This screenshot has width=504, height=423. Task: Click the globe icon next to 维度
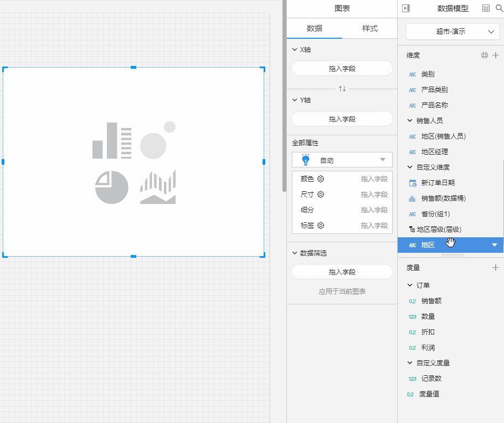(x=485, y=55)
